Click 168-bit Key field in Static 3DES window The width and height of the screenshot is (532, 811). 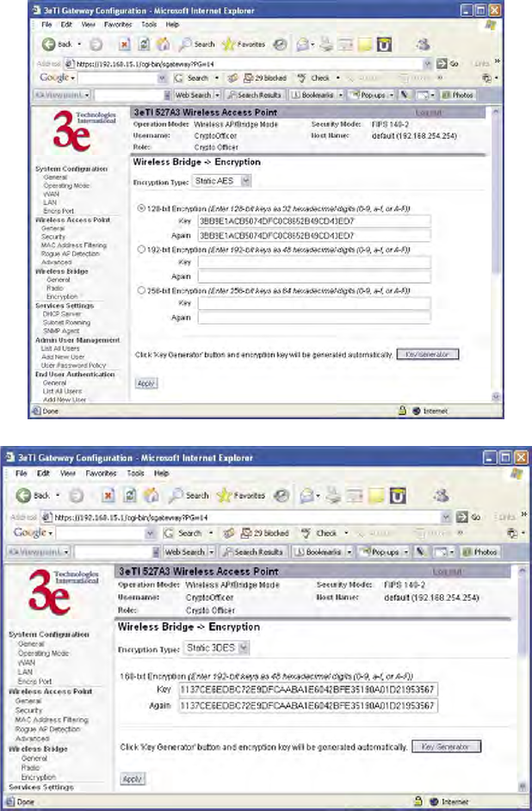pos(308,690)
